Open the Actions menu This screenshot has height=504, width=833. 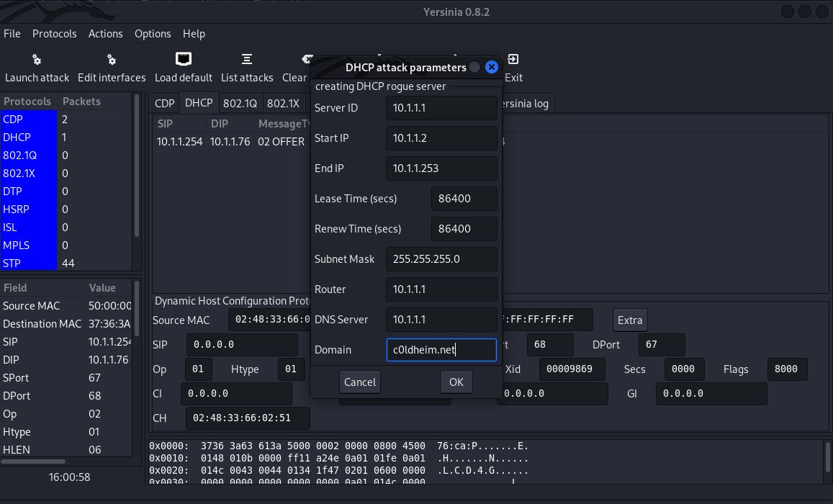(105, 34)
